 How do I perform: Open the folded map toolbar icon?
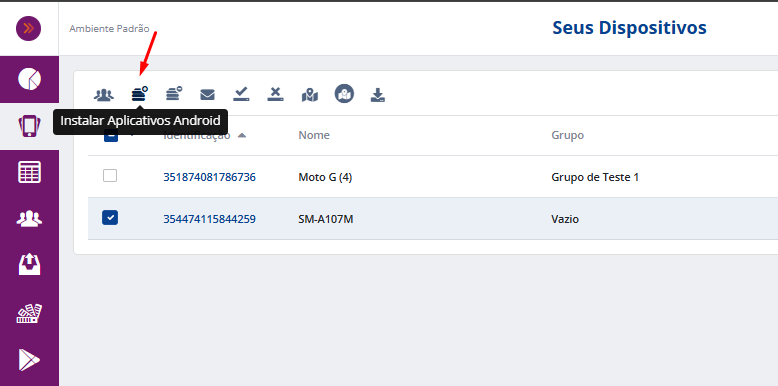(310, 95)
